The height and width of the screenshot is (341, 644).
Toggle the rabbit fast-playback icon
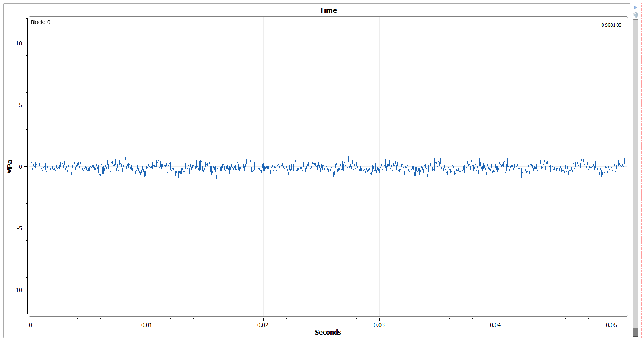tap(636, 15)
